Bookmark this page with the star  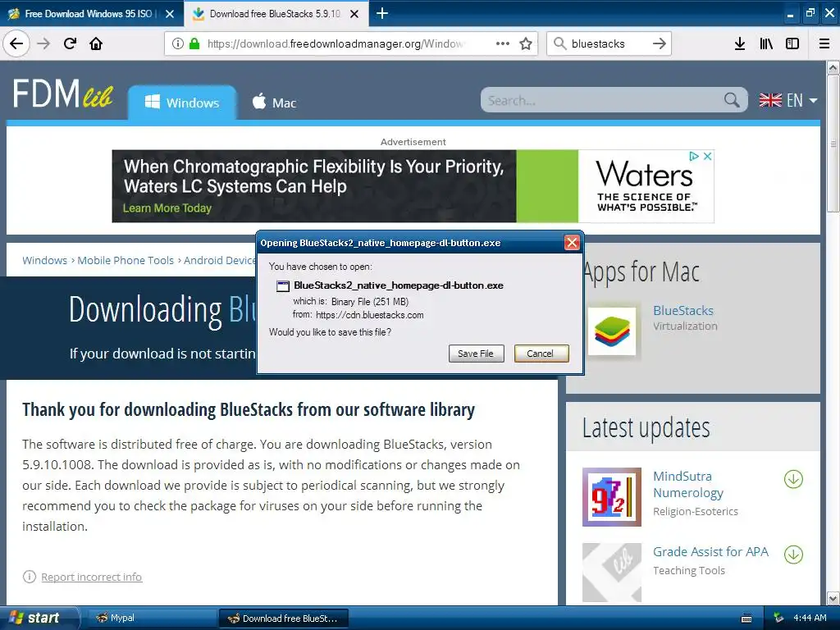click(x=526, y=43)
